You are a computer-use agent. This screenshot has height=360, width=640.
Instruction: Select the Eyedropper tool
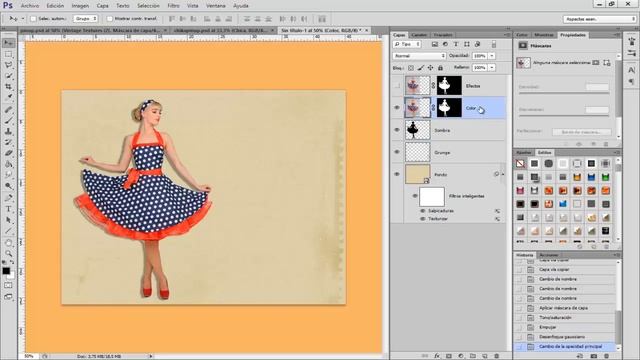coord(8,98)
